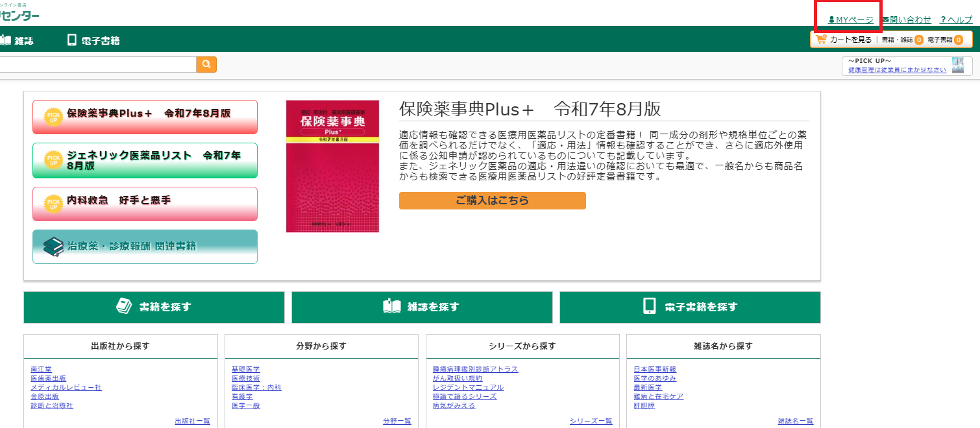Click the 雑誌 book icon in navigation bar
This screenshot has height=428, width=980.
click(5, 40)
